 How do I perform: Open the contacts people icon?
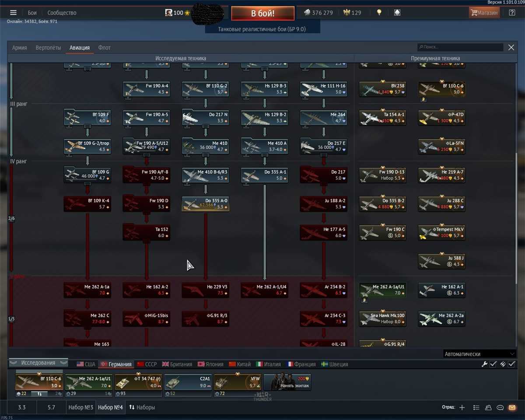pos(488,407)
